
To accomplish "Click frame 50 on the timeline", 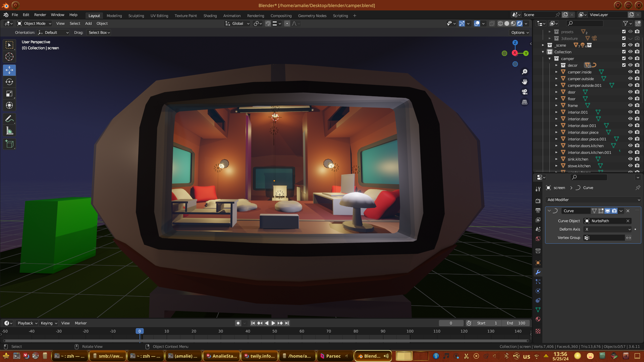I will 275,331.
